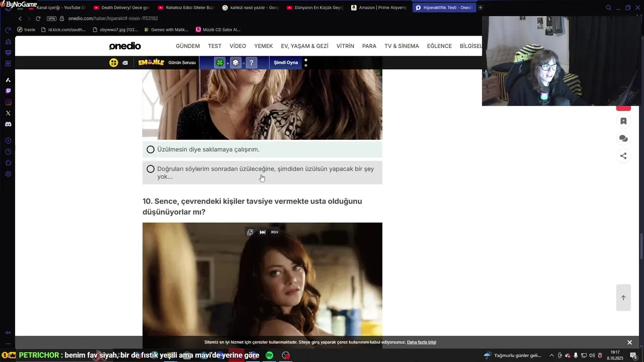The width and height of the screenshot is (644, 362).
Task: Click the question mark tile in Emojile
Action: (x=252, y=63)
